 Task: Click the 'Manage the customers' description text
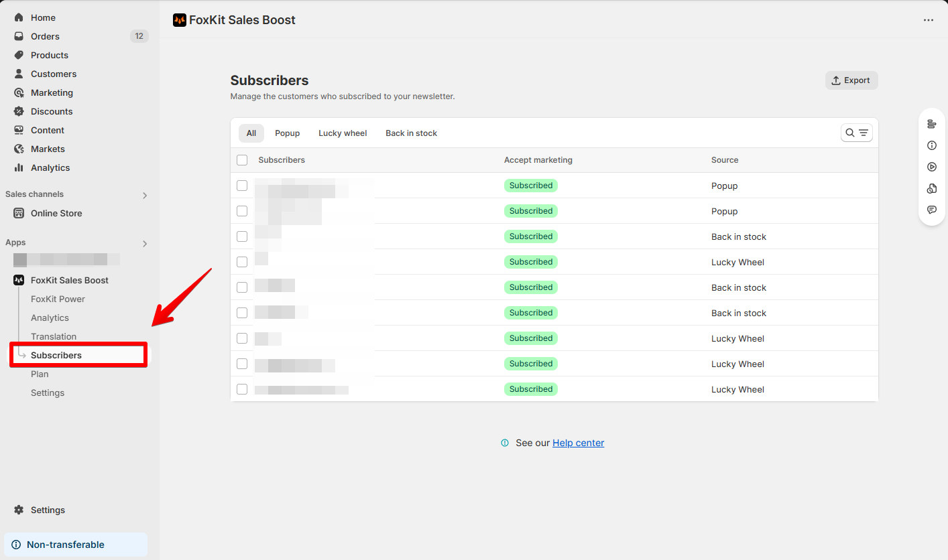(343, 96)
